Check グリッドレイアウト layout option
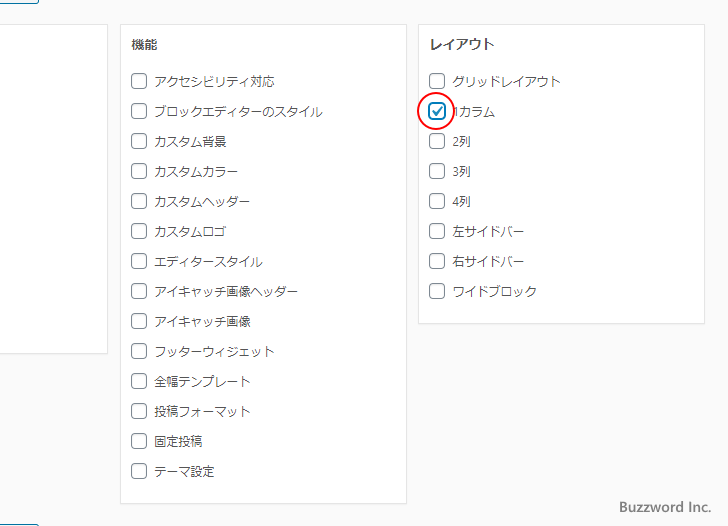The height and width of the screenshot is (526, 728). pos(437,81)
